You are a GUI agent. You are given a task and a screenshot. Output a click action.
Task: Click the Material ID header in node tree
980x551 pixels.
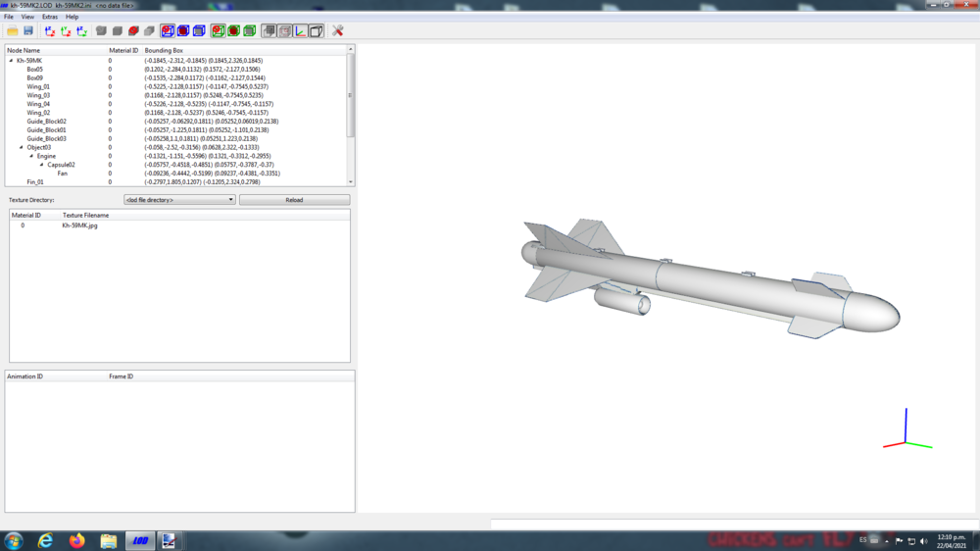tap(123, 50)
